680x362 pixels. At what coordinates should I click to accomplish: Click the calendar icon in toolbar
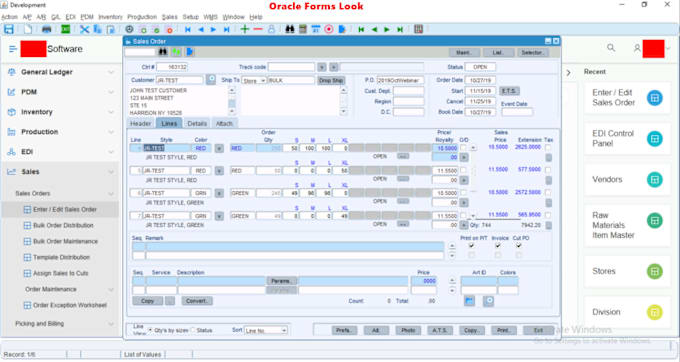tap(316, 29)
